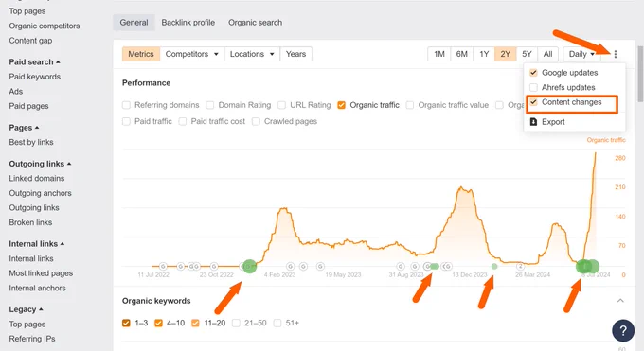Open the Ads report link
Viewport: 644px width, 351px height.
pyautogui.click(x=15, y=92)
